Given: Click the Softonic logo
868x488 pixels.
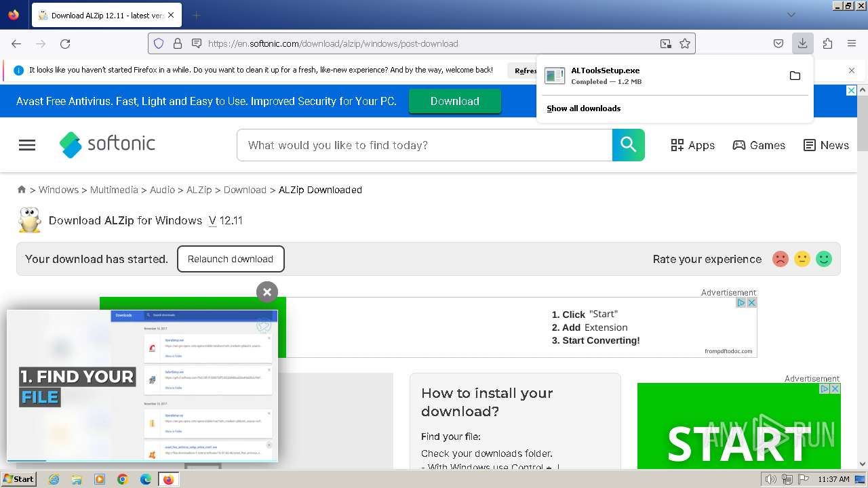Looking at the screenshot, I should pos(108,144).
